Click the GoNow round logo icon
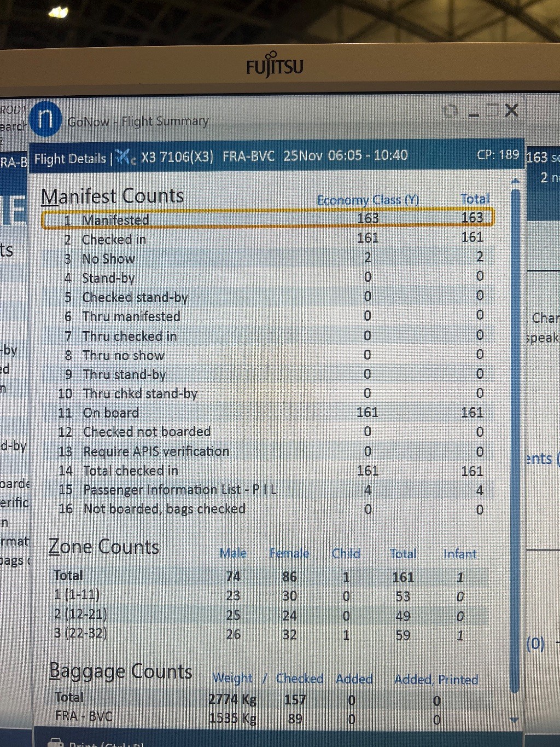The width and height of the screenshot is (560, 747). pos(45,119)
